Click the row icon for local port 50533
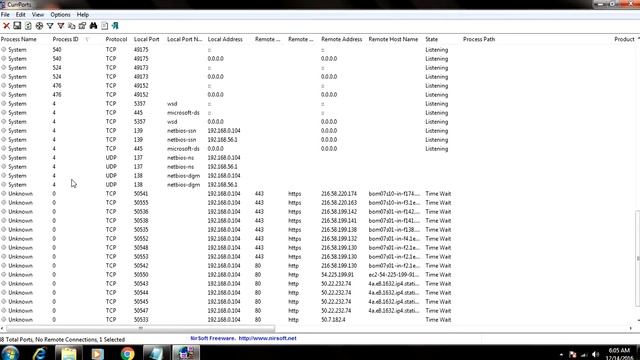Viewport: 640px width, 360px height. (4, 320)
